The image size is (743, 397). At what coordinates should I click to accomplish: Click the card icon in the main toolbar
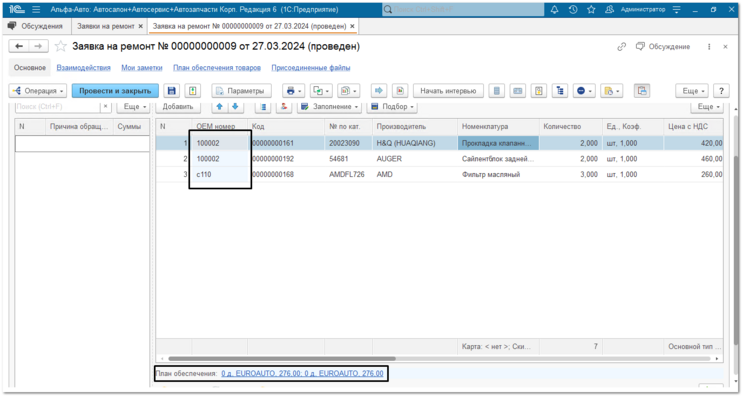coord(518,90)
